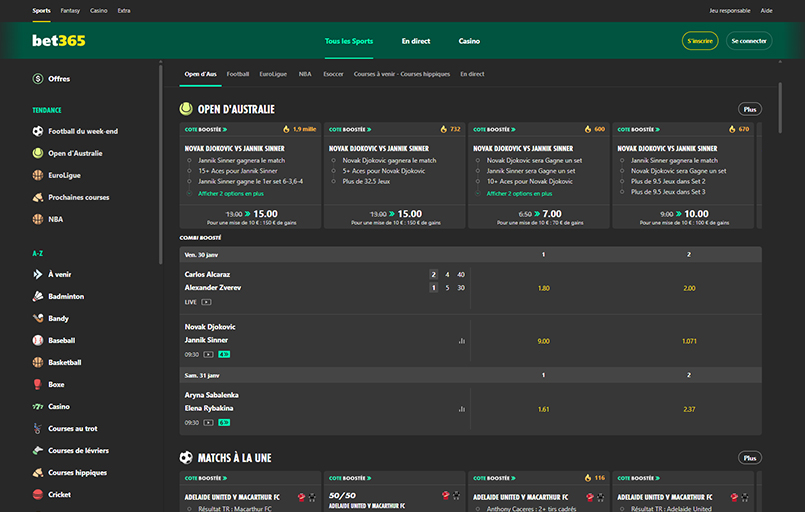Open the Courses hippiques horse icon
805x512 pixels.
coord(37,472)
